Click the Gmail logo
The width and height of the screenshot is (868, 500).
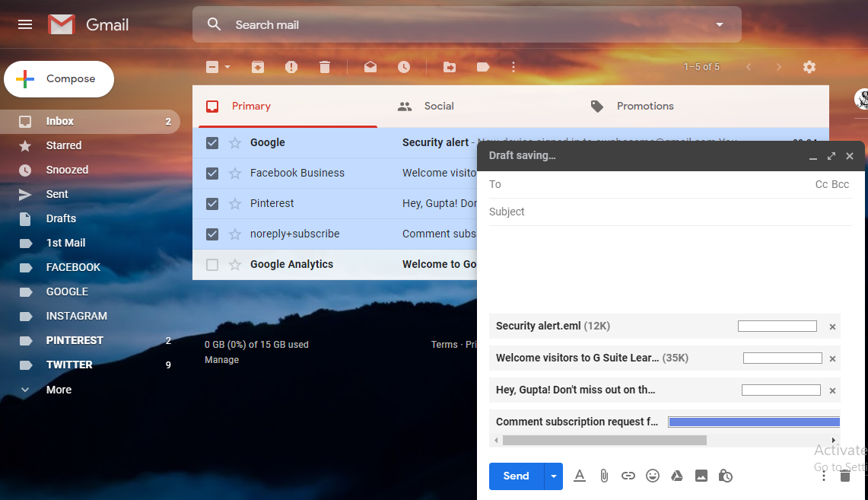click(x=88, y=24)
